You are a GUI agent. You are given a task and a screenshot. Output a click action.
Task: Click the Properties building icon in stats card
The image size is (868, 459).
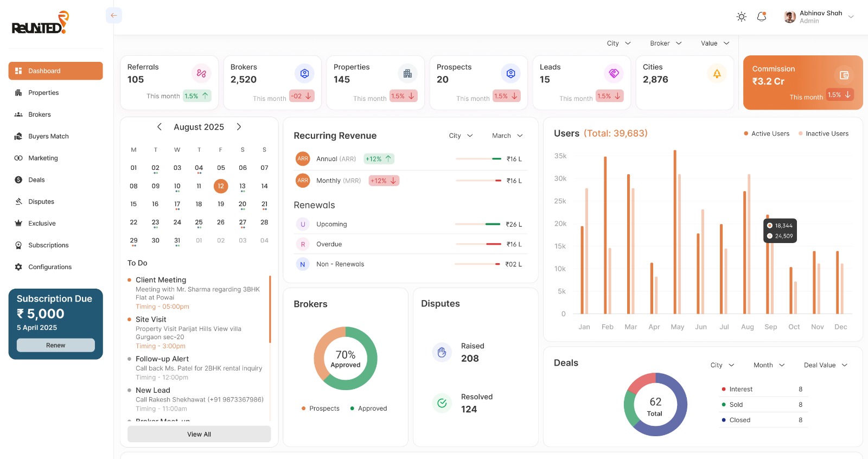407,73
